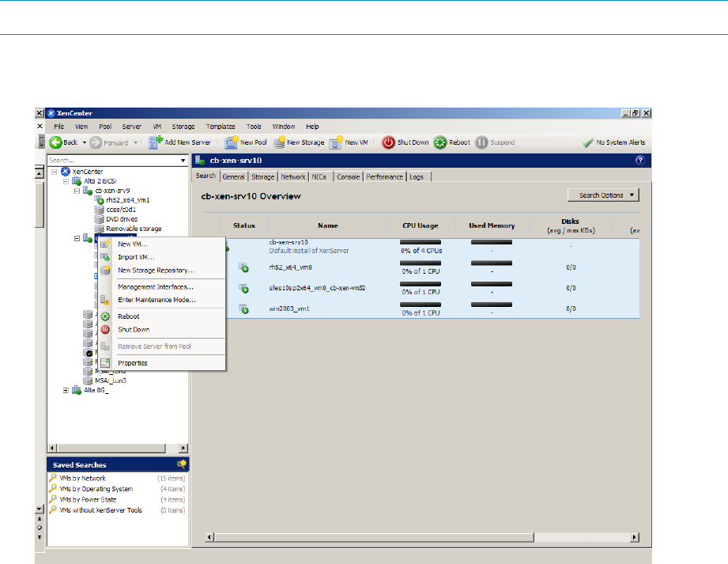The image size is (728, 564).
Task: Click the Alta 2 iSCSI pool icon
Action: (x=77, y=180)
